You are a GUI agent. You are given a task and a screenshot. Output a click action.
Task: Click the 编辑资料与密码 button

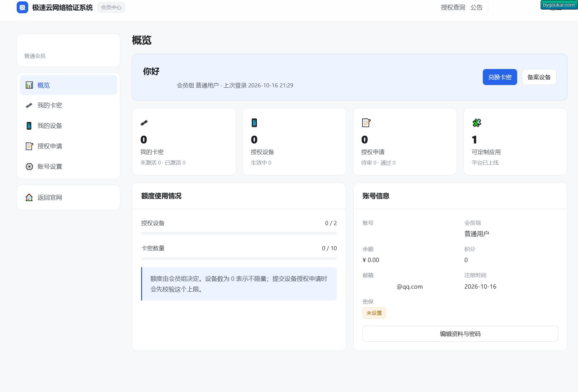pyautogui.click(x=460, y=334)
